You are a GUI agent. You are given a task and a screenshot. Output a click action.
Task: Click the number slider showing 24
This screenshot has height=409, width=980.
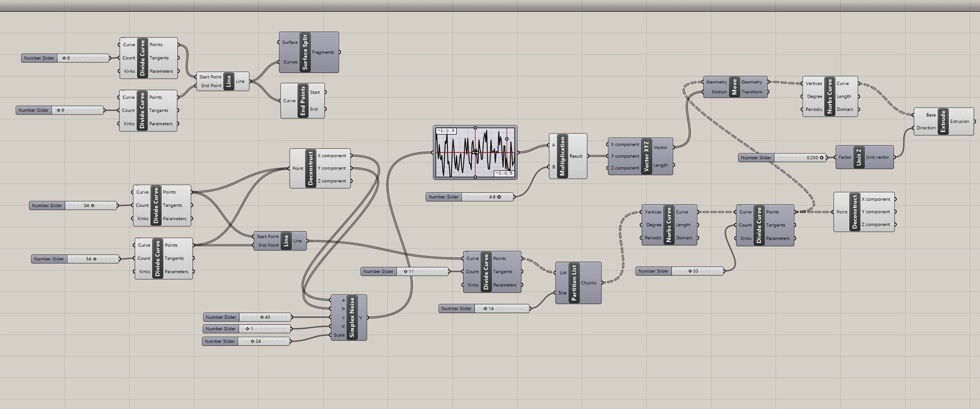(246, 341)
